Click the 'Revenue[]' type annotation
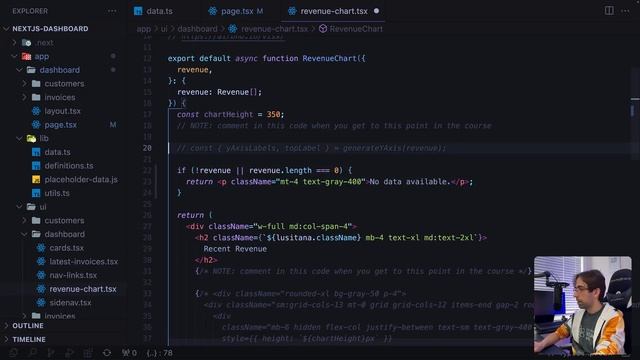 237,92
